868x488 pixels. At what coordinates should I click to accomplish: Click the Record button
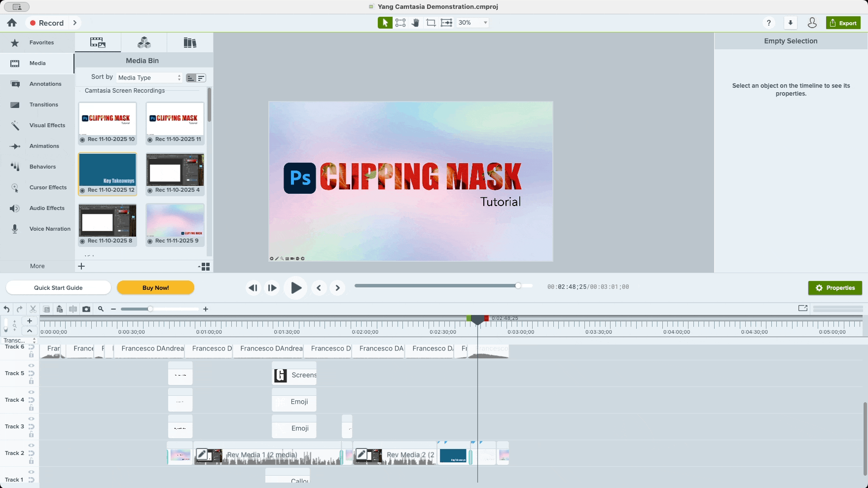pos(47,23)
